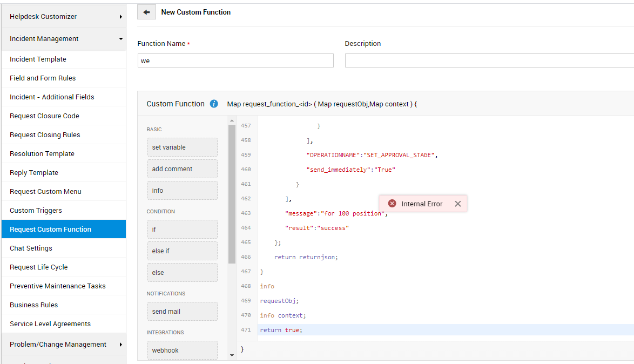
Task: Open Custom Triggers settings
Action: tap(36, 211)
